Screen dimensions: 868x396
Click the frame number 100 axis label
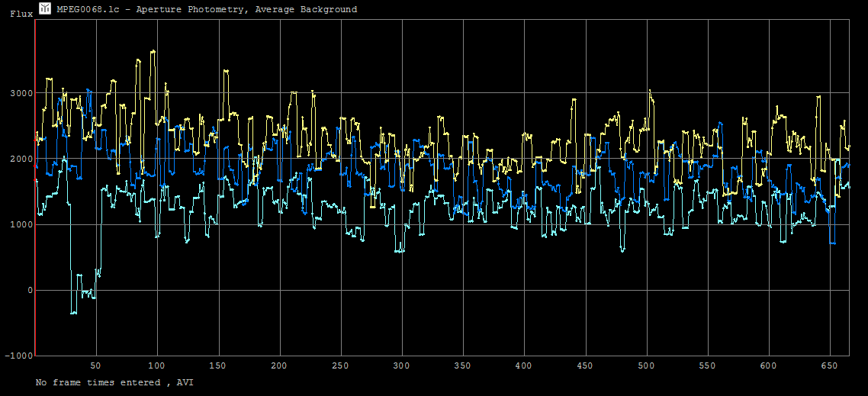[x=157, y=365]
